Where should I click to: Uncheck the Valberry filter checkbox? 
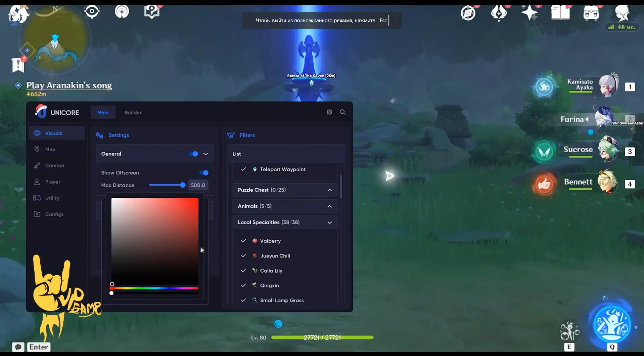[x=243, y=241]
